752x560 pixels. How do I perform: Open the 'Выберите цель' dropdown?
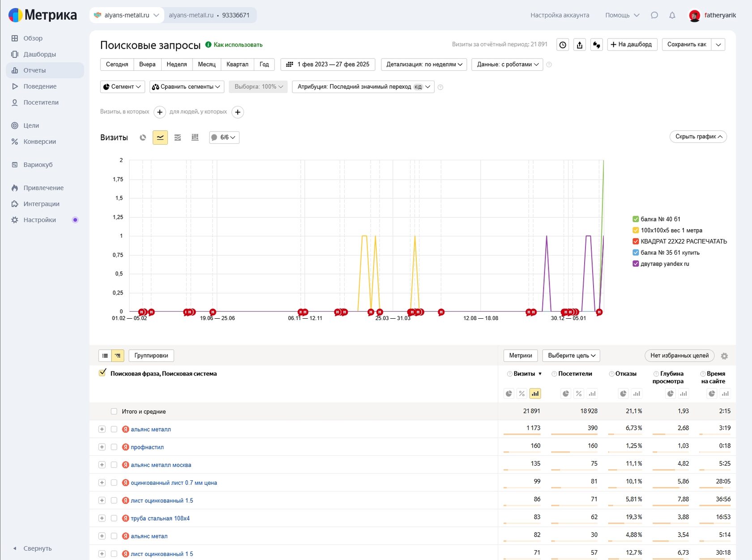click(571, 355)
